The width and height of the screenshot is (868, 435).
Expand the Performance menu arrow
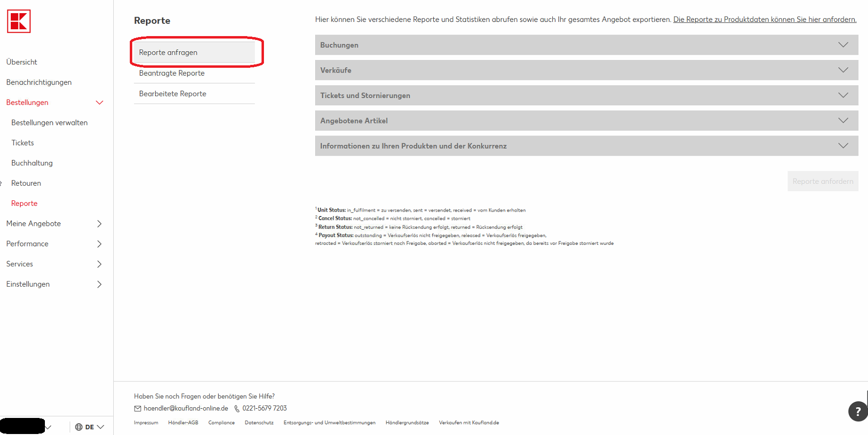click(100, 244)
